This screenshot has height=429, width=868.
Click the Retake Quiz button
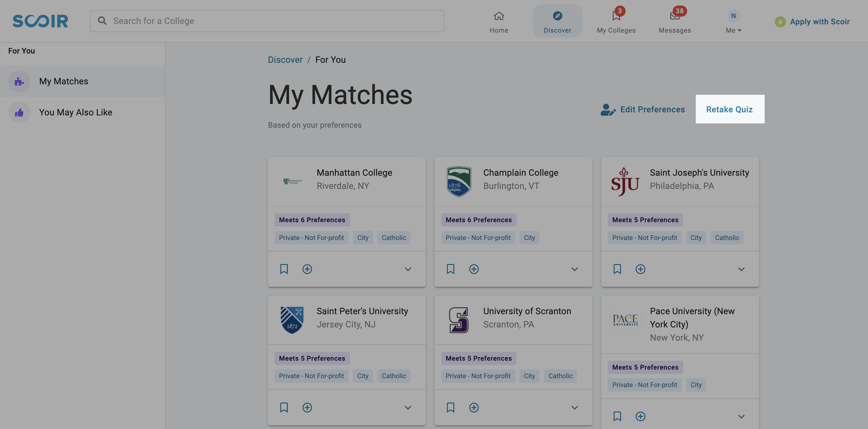tap(730, 109)
